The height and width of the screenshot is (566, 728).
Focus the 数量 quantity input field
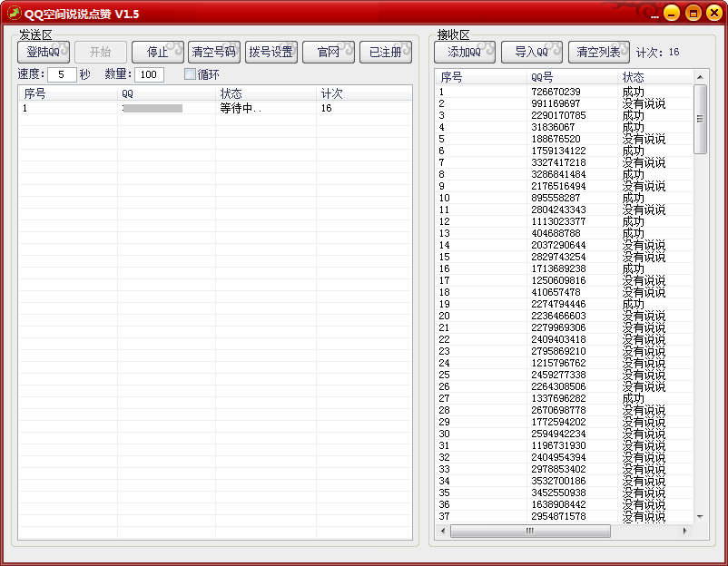click(x=149, y=74)
